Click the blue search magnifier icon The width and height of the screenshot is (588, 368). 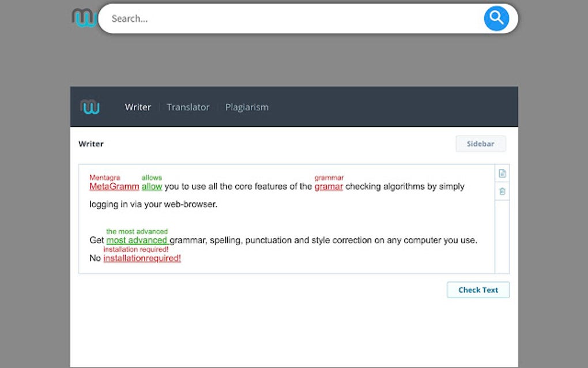(x=496, y=18)
